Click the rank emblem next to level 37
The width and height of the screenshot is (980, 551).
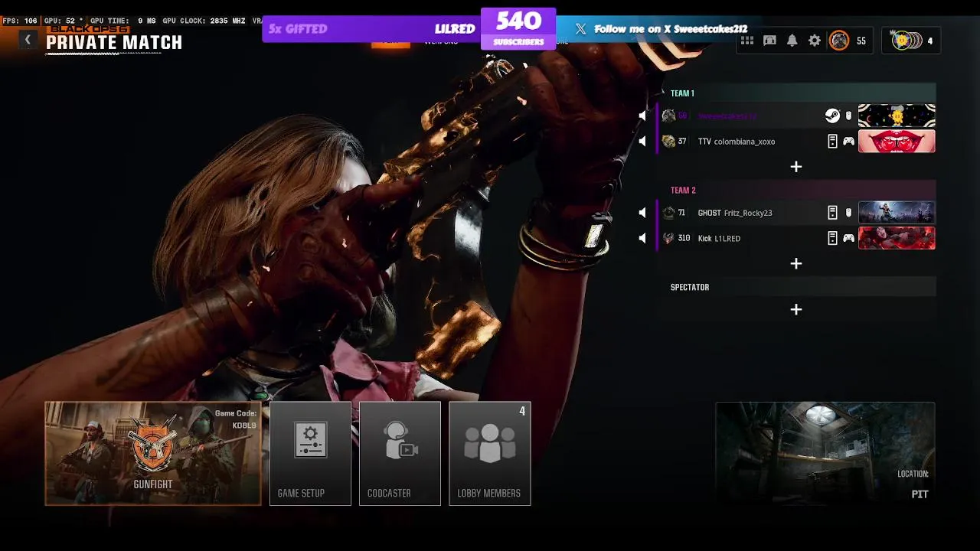point(668,142)
